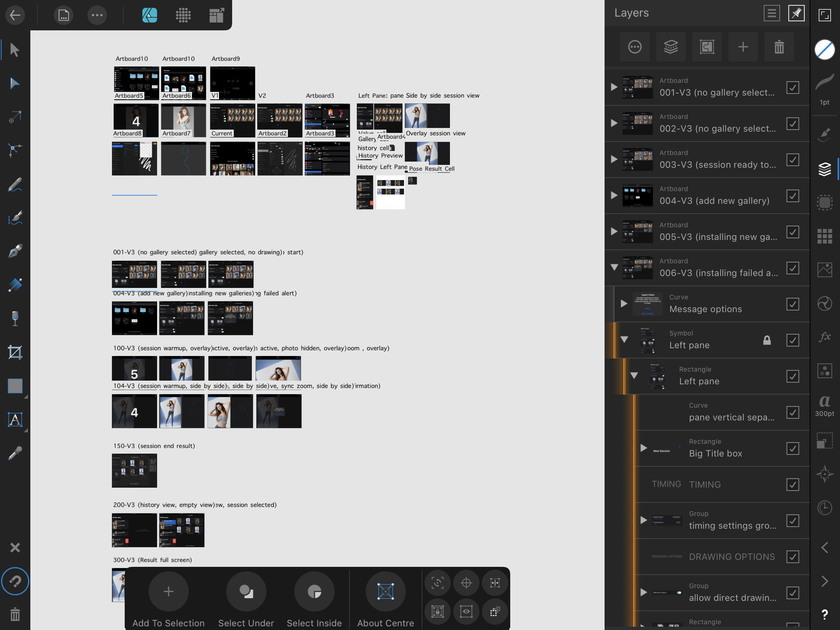
Task: Choose the Pen tool
Action: [x=15, y=251]
